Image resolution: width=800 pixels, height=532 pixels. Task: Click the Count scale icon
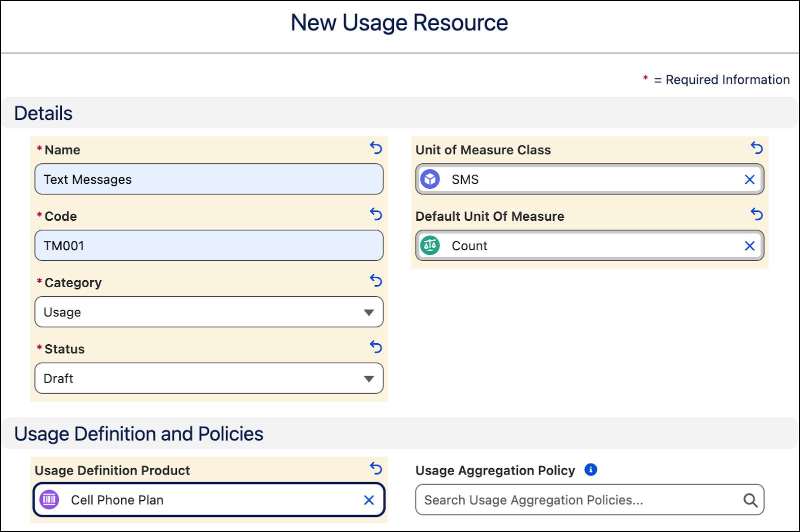[x=430, y=245]
